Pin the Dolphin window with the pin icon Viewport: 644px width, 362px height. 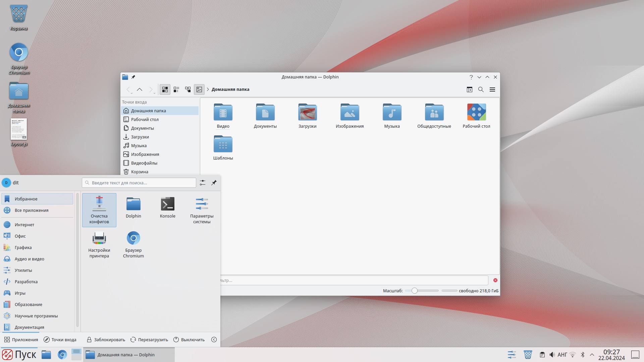(x=133, y=77)
